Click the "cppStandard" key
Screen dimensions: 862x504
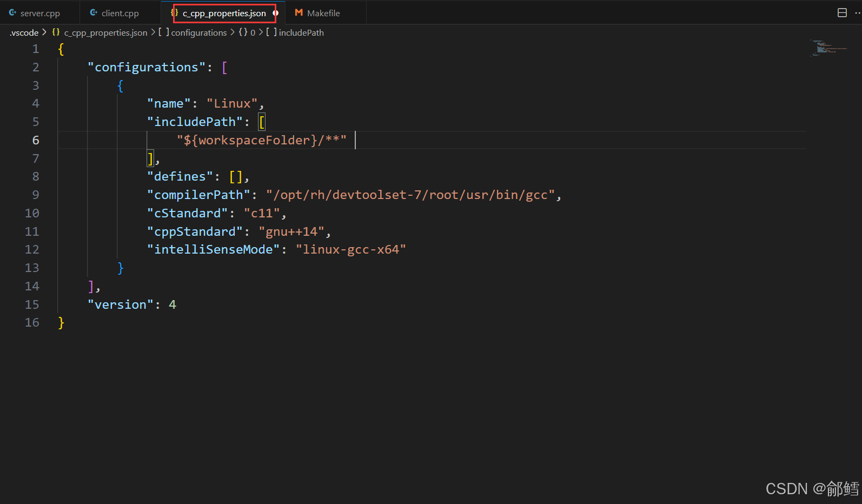(195, 231)
